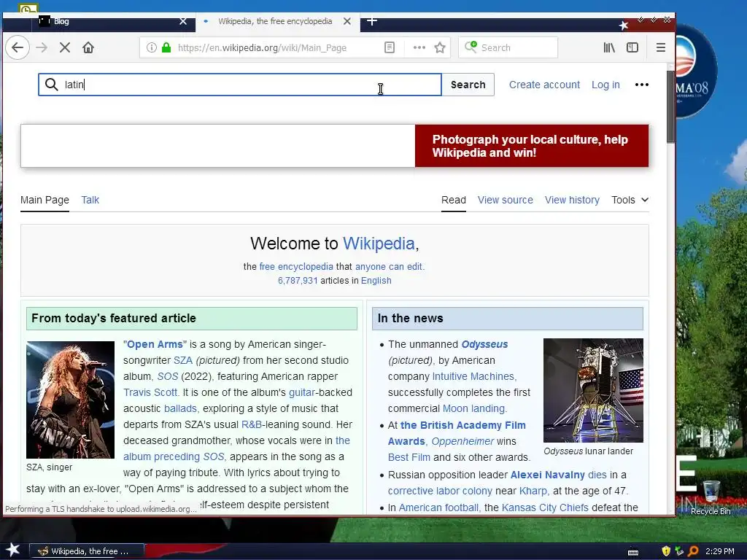The width and height of the screenshot is (747, 560).
Task: Open the Odysseus lunar lander image
Action: (593, 391)
